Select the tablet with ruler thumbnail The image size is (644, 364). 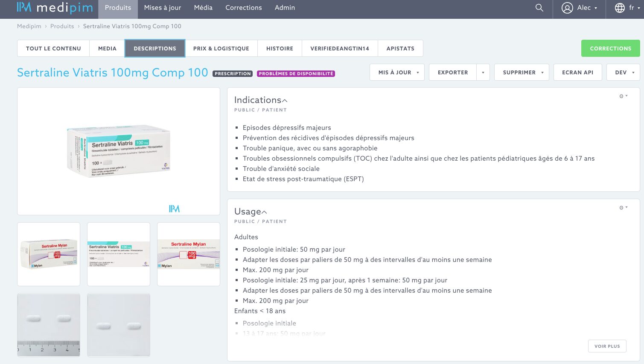coord(49,325)
